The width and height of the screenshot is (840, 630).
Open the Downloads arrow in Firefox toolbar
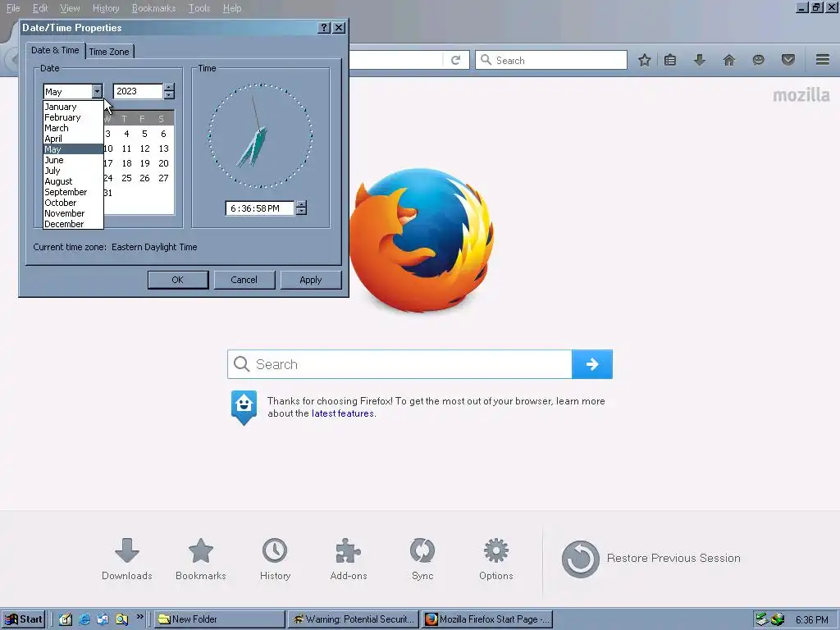[699, 60]
